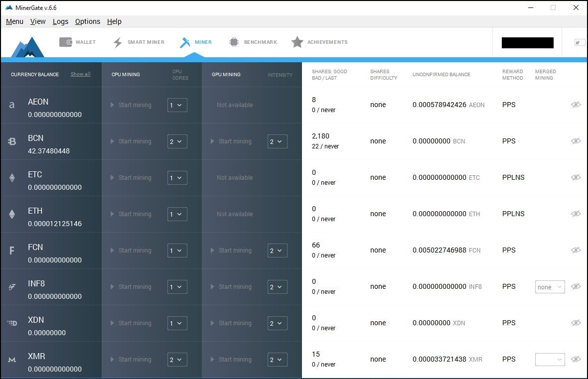Toggle visibility eye for INF8 row
The width and height of the screenshot is (588, 379).
point(576,286)
